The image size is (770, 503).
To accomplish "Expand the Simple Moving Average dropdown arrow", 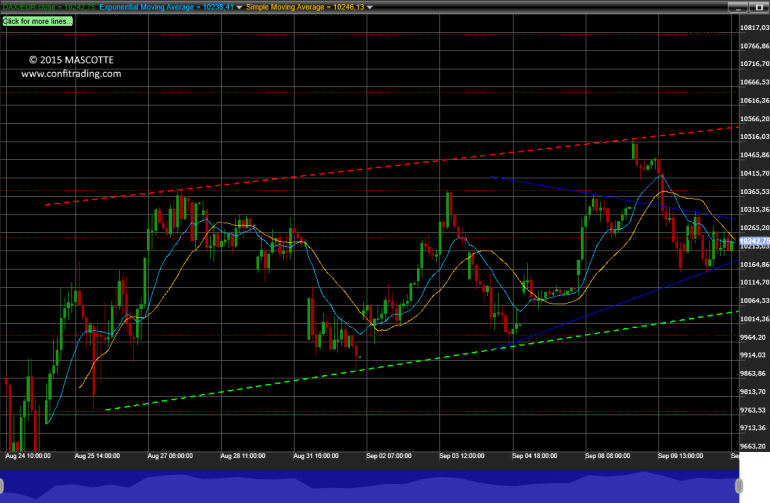I will [370, 7].
